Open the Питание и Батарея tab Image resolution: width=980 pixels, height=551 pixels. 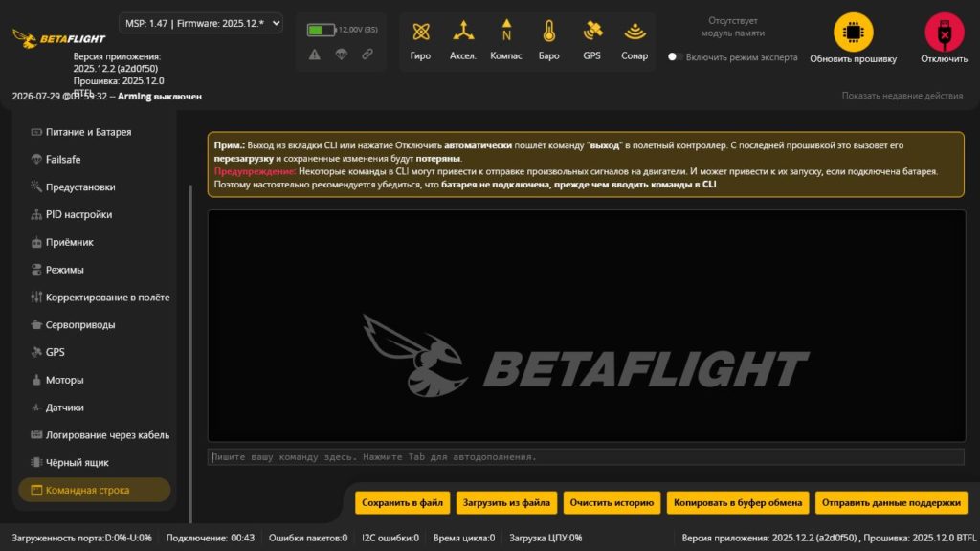click(x=95, y=132)
